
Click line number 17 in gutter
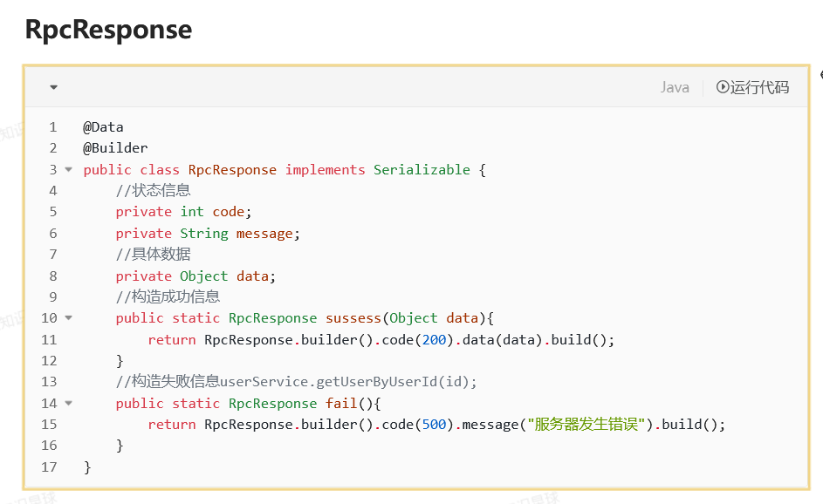pos(49,467)
